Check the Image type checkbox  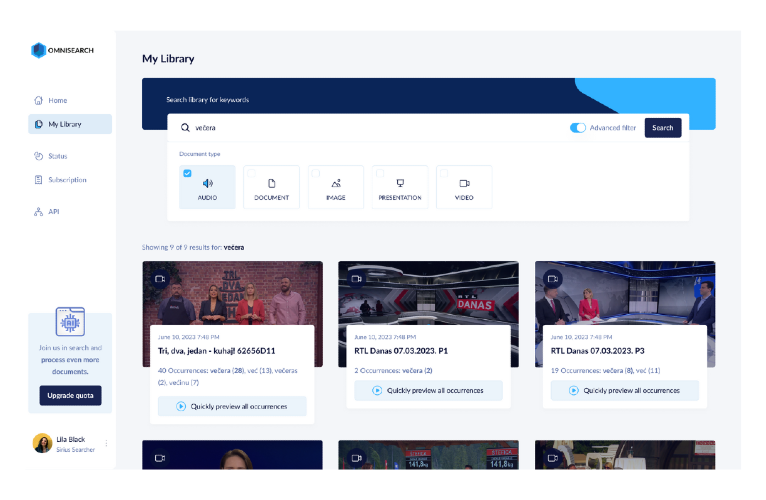[316, 173]
